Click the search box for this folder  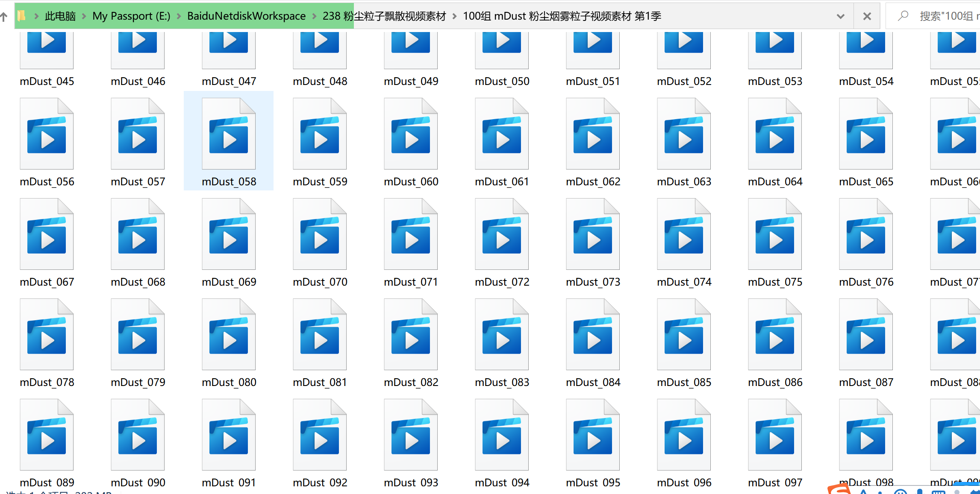pyautogui.click(x=933, y=16)
